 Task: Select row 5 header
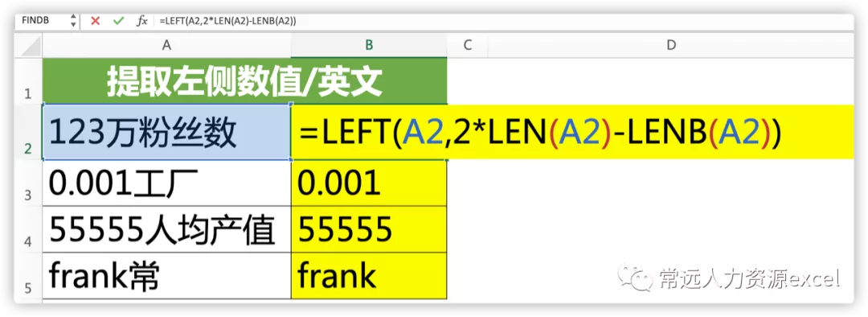coord(29,275)
